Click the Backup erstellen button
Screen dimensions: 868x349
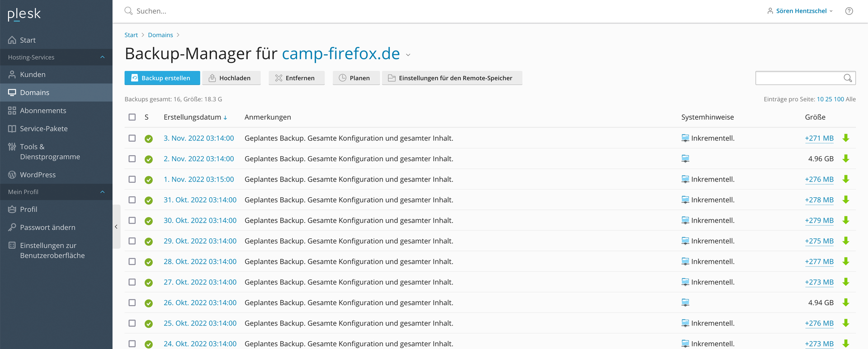click(162, 78)
